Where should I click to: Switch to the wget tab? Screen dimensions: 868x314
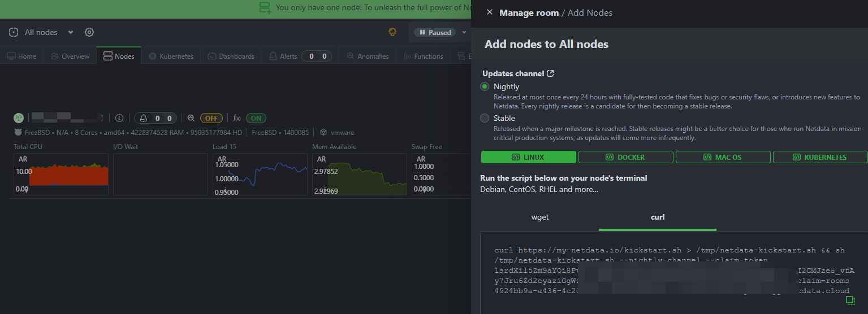(540, 217)
